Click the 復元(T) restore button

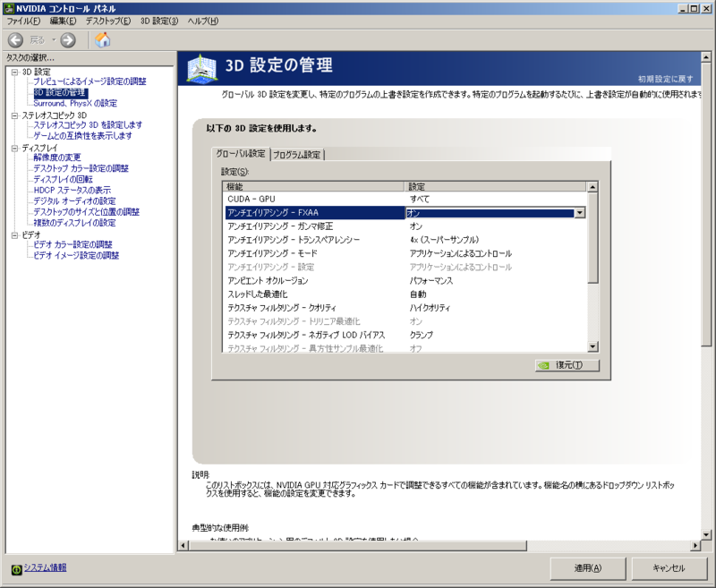[x=567, y=365]
